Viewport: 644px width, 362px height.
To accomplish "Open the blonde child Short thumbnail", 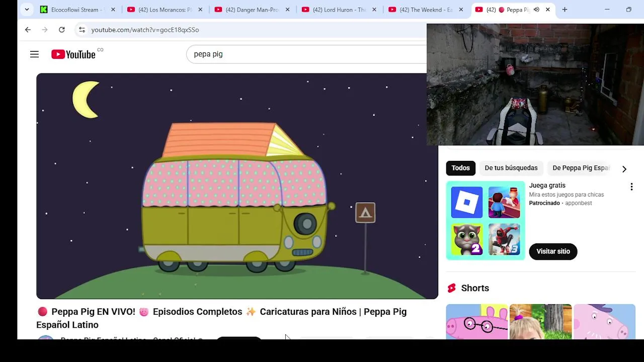I will click(x=540, y=322).
